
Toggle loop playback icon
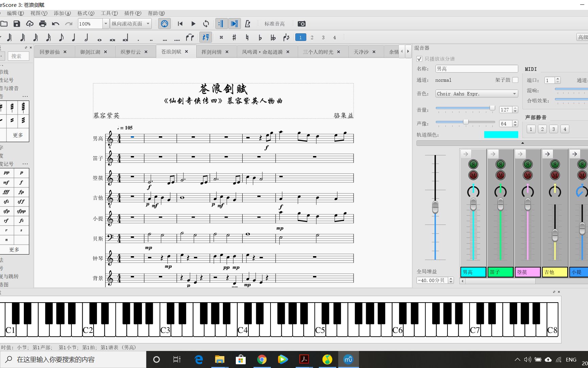(206, 24)
